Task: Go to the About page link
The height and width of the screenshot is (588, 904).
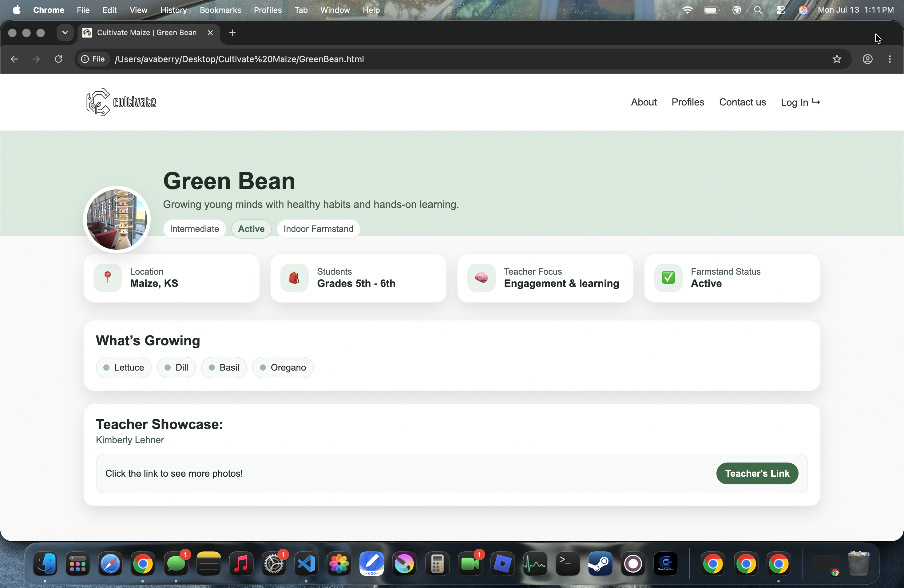Action: [644, 102]
